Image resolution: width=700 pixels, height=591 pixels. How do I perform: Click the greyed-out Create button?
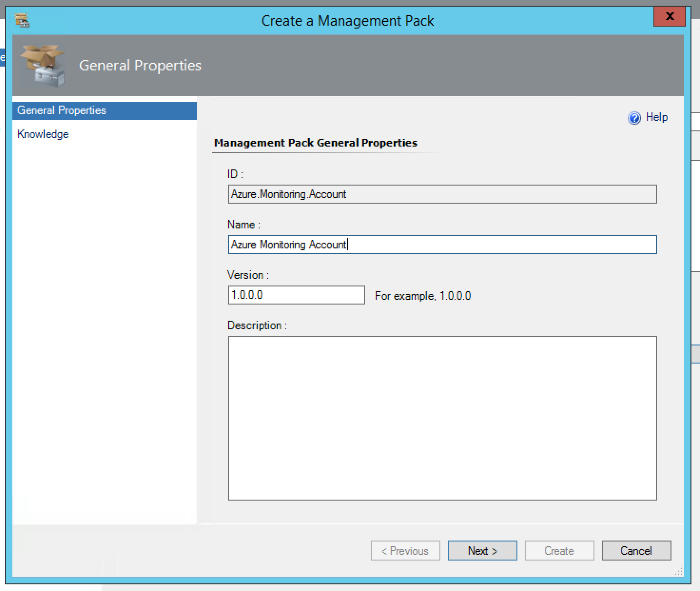559,551
